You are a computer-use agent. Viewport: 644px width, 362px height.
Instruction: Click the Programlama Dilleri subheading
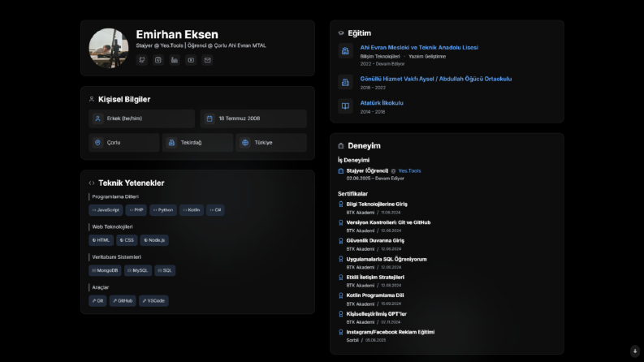point(115,196)
